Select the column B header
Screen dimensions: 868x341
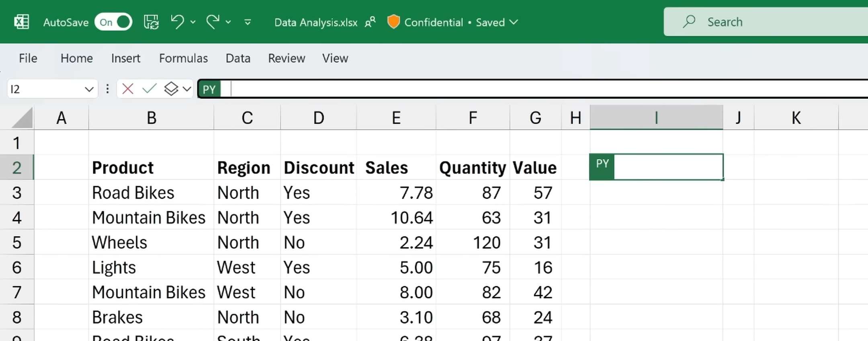(151, 118)
